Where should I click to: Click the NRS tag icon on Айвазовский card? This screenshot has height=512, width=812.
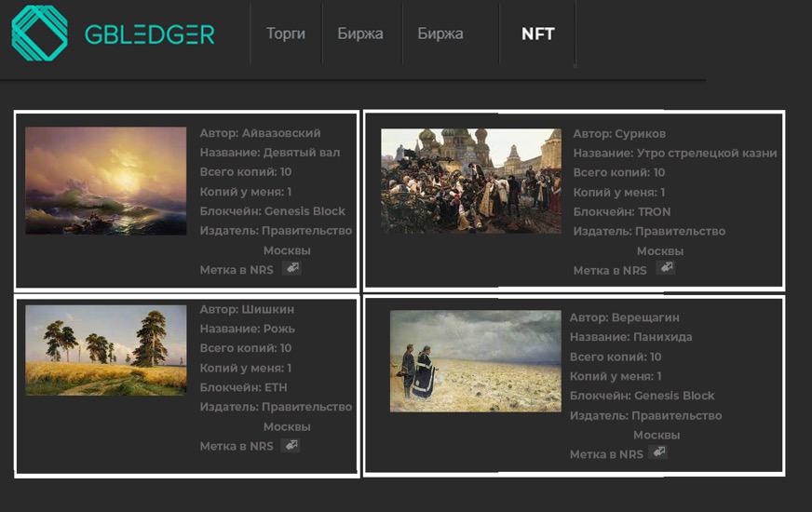(x=291, y=268)
